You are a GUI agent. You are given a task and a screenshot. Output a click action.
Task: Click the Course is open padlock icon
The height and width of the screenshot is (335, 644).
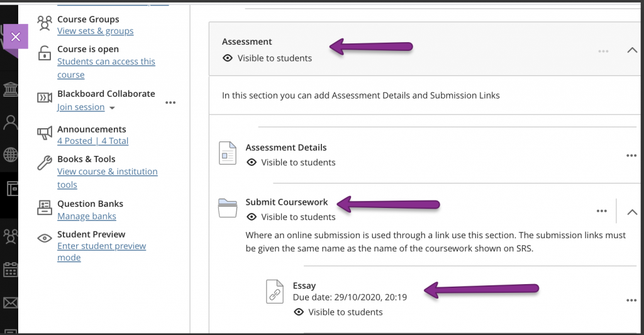coord(45,53)
